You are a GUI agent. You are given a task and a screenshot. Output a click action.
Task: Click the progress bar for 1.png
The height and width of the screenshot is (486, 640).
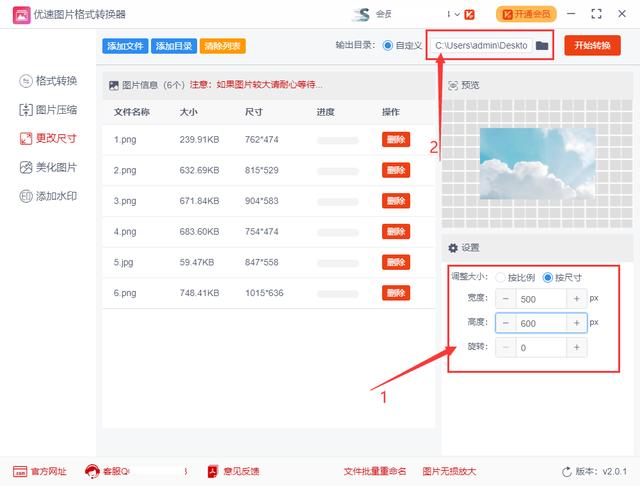338,141
